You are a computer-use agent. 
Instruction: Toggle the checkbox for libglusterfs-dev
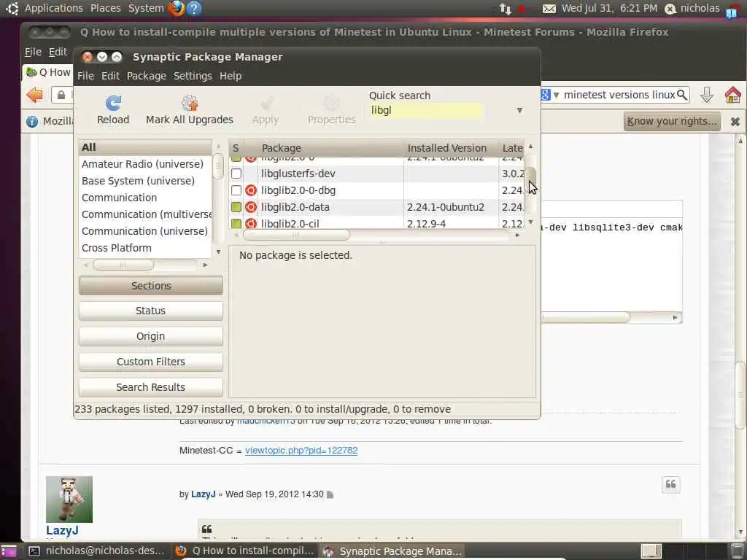click(x=236, y=174)
